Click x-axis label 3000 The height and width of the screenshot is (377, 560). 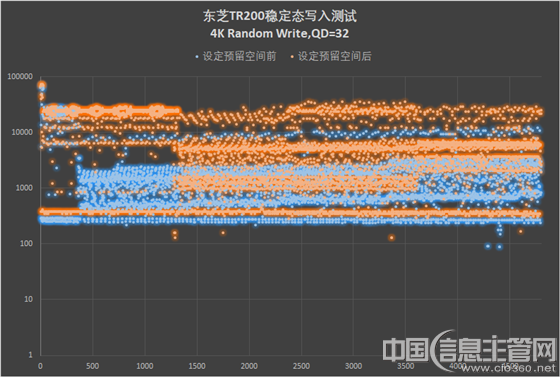coord(353,366)
